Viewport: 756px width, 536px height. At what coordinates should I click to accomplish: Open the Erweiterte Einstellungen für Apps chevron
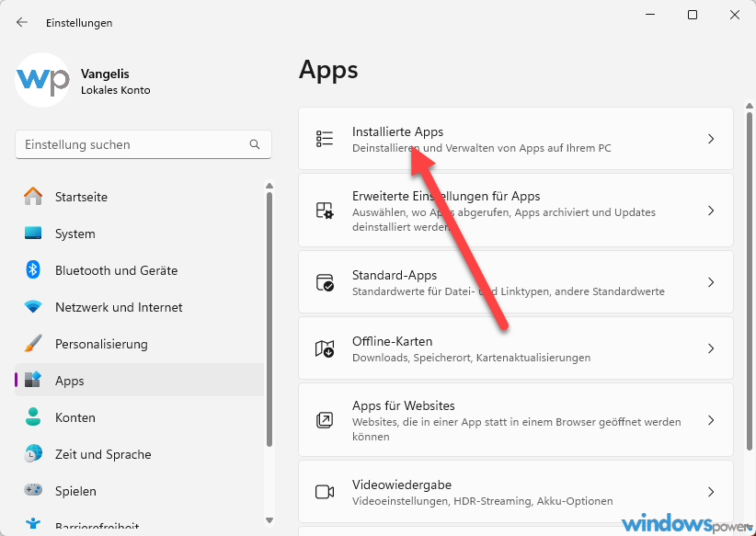pos(711,211)
